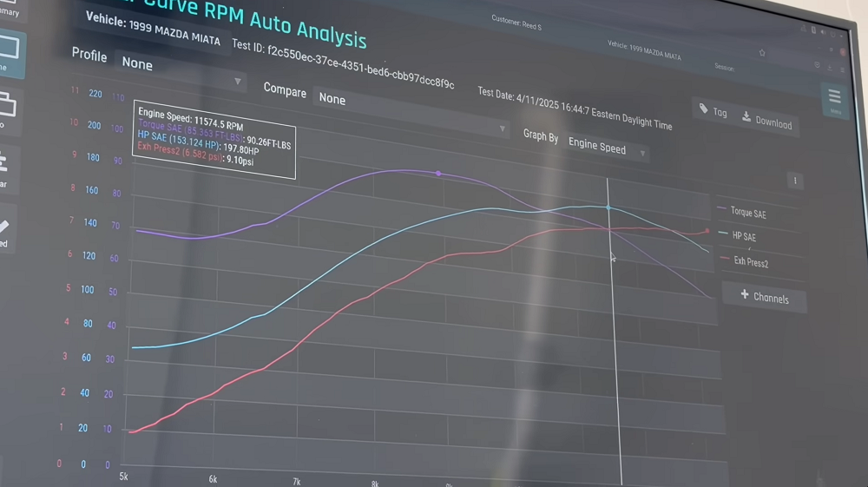Click the bar chart sidebar icon

(4, 164)
